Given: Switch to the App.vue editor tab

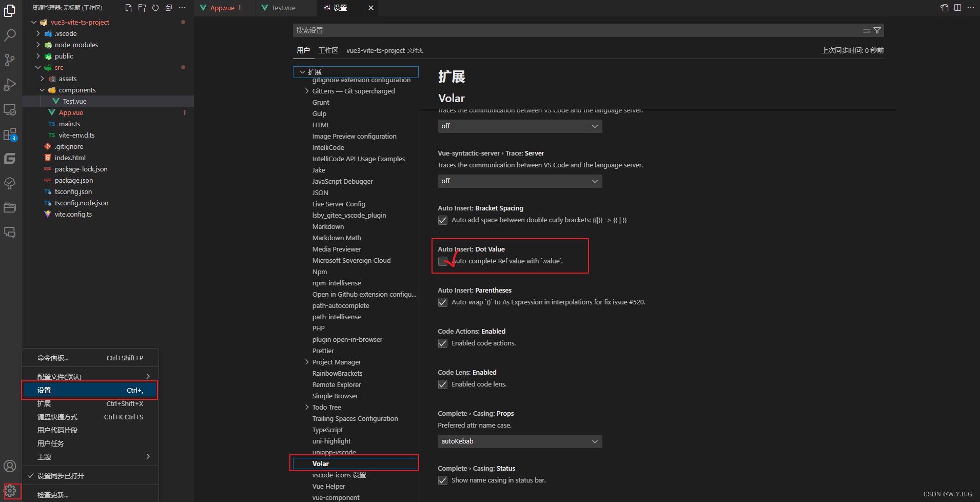Looking at the screenshot, I should [x=224, y=8].
